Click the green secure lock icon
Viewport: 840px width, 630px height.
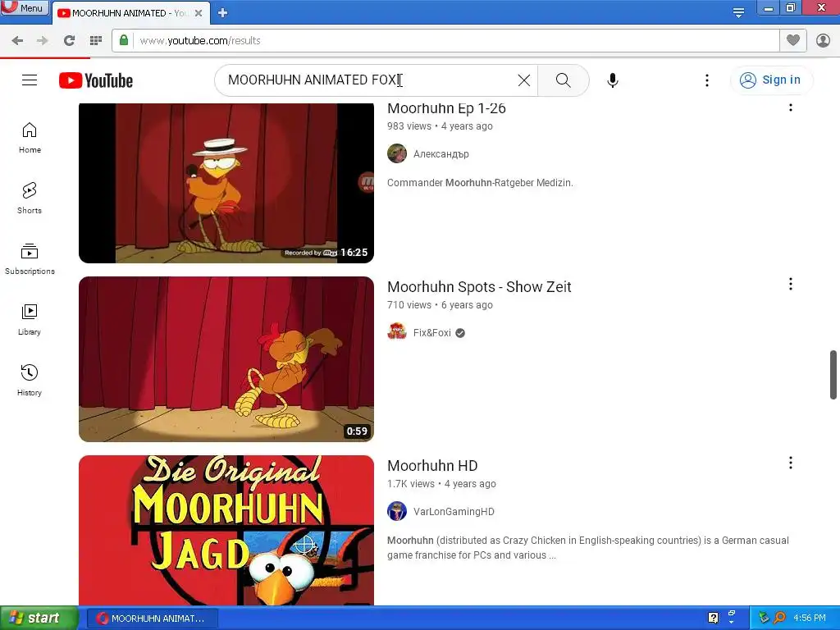point(124,40)
